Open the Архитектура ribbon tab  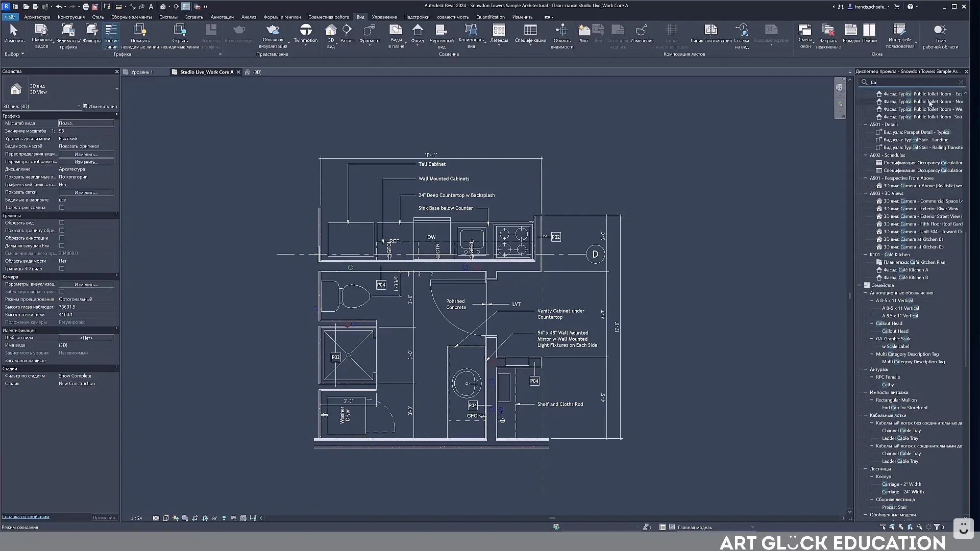click(37, 17)
